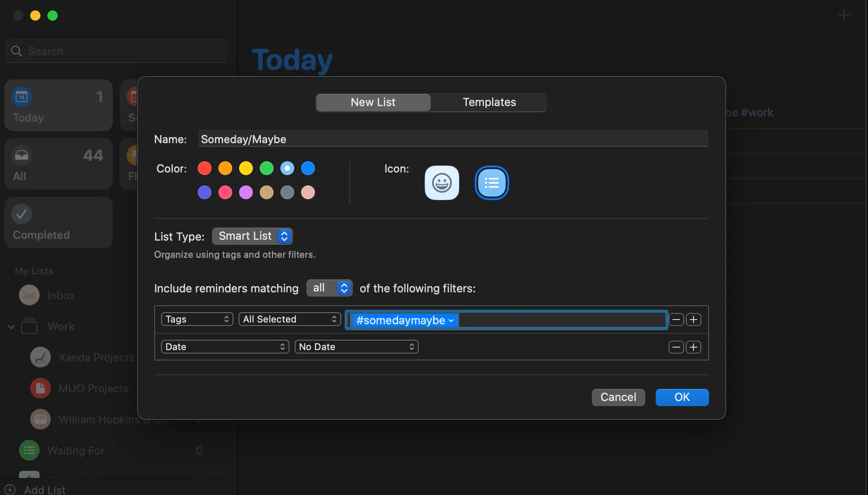Image resolution: width=868 pixels, height=495 pixels.
Task: Remove the Tags filter row
Action: click(676, 319)
